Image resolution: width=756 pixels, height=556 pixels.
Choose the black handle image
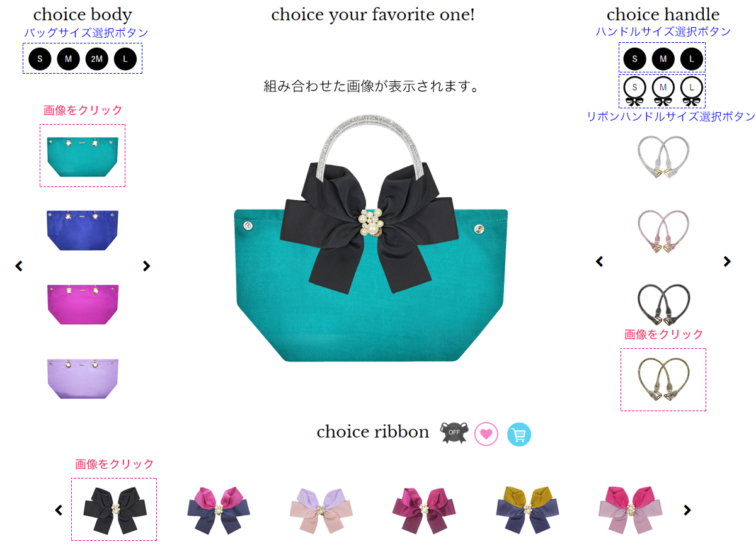663,305
